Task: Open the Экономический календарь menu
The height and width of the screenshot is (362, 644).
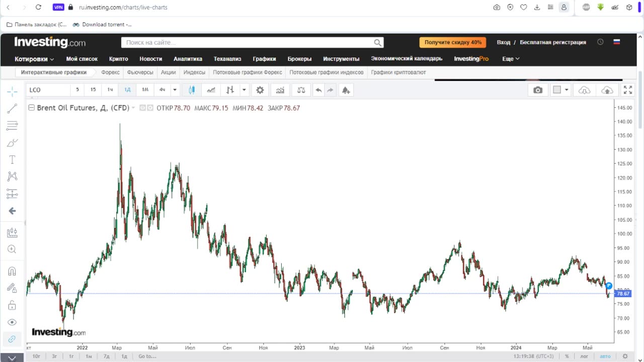Action: coord(407,58)
